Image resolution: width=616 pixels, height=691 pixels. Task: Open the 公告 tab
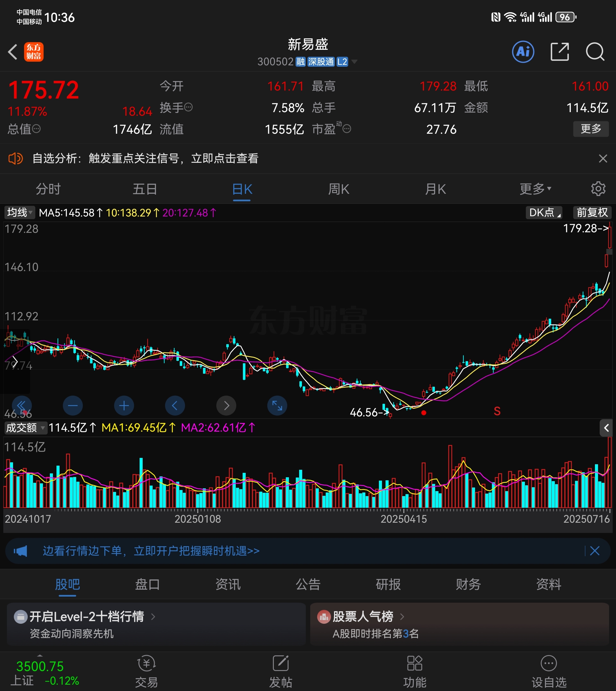(308, 584)
